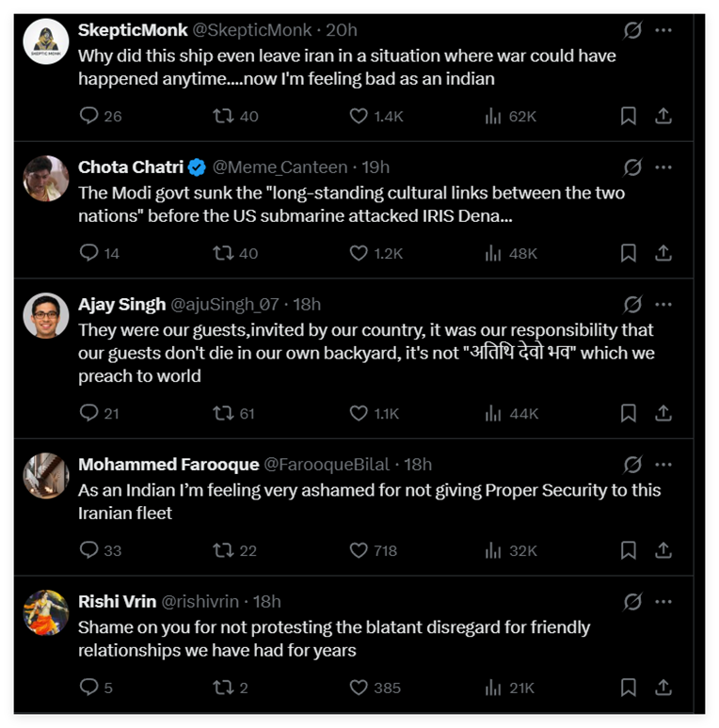Reply to Rishi Vrin's tweet
The image size is (719, 728).
click(89, 688)
